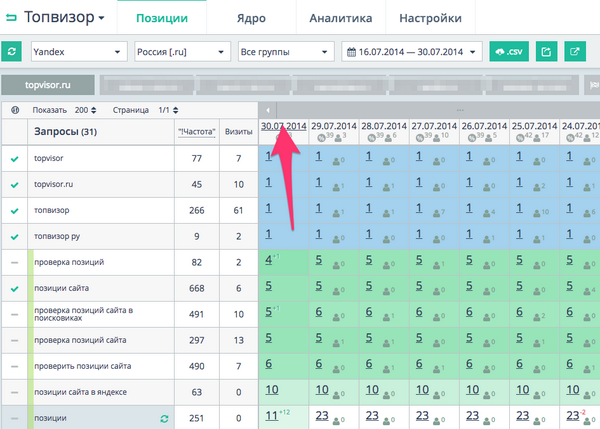Click position 4 for проверка позиций on 30.07
Screen dimensions: 600x429
pos(269,260)
